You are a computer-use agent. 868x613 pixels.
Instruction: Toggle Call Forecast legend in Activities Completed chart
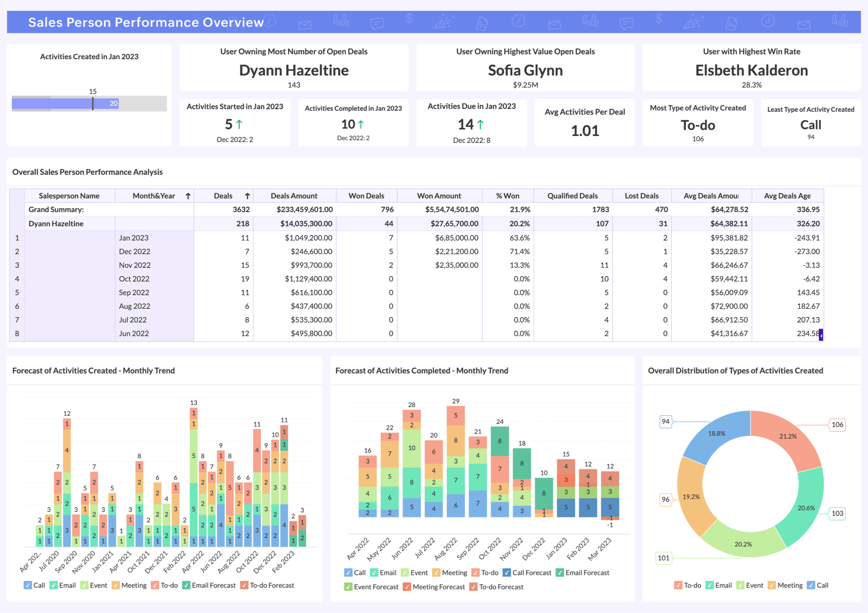[527, 572]
